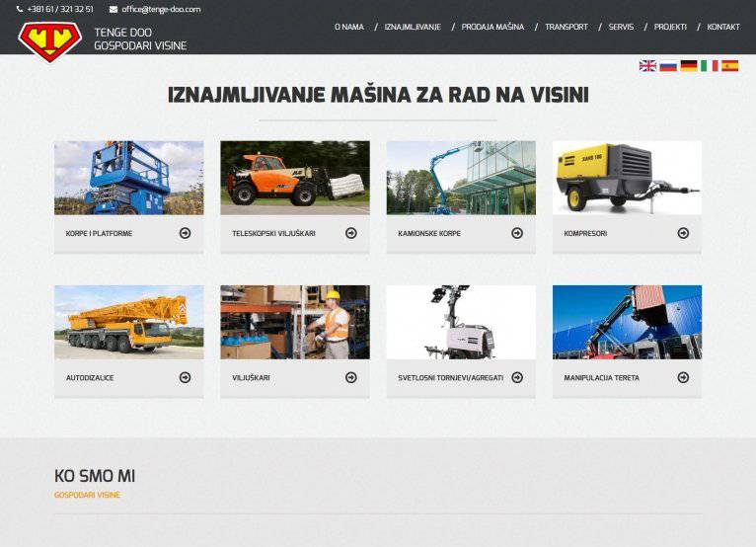The height and width of the screenshot is (547, 756).
Task: Switch language using the British flag
Action: pos(647,66)
